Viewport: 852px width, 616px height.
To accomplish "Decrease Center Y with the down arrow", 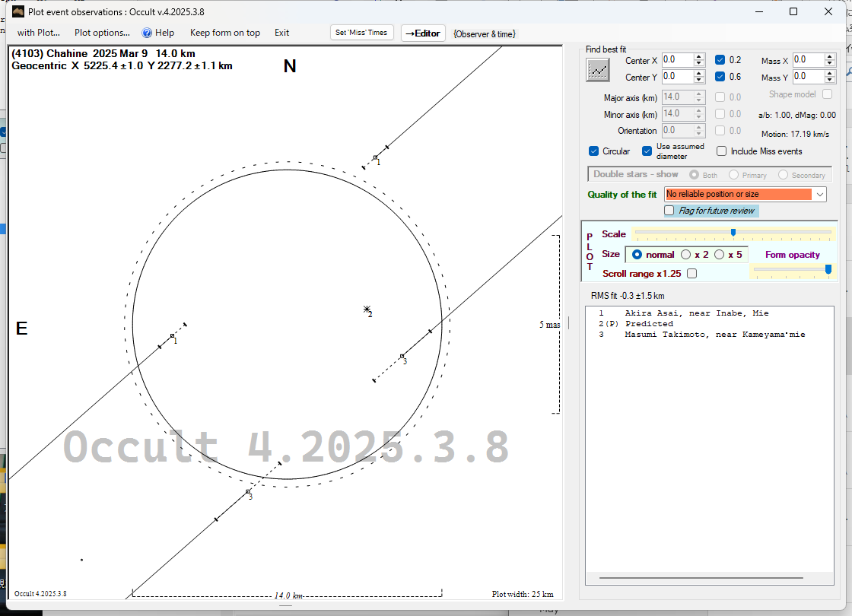I will click(699, 80).
